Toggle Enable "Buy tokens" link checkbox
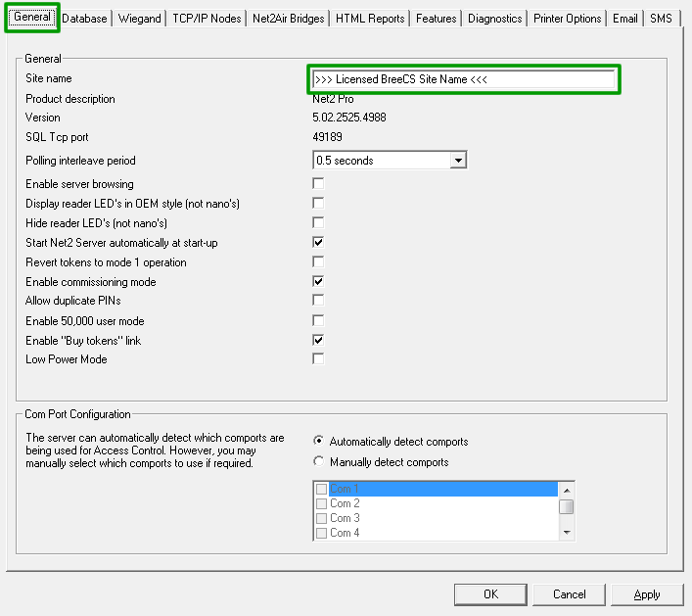This screenshot has width=692, height=616. pyautogui.click(x=318, y=340)
